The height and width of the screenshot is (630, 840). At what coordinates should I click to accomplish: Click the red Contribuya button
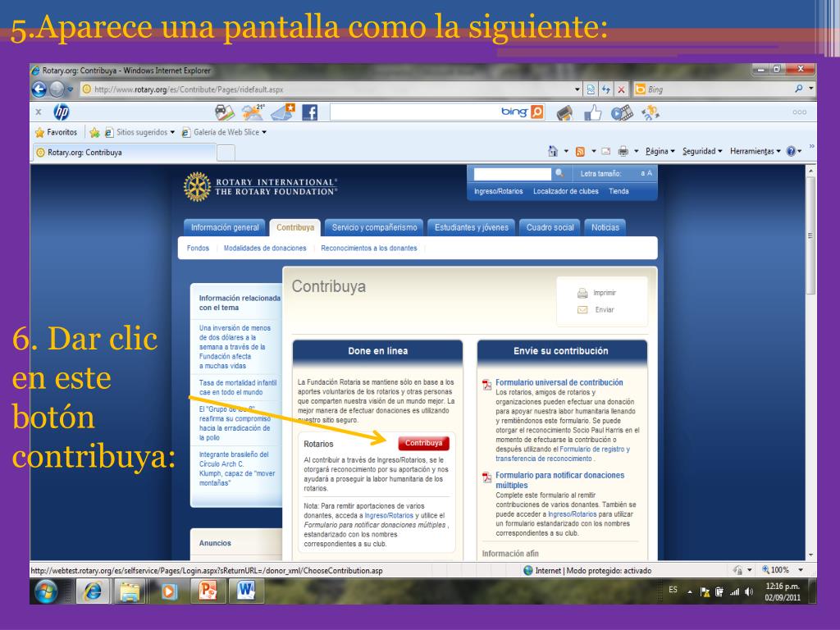click(x=424, y=443)
